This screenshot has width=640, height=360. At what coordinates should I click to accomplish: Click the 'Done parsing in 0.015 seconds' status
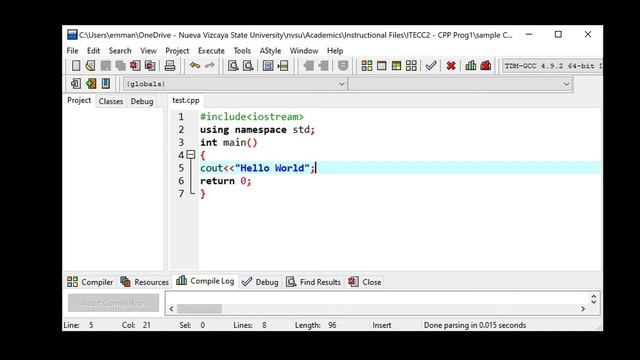click(475, 325)
